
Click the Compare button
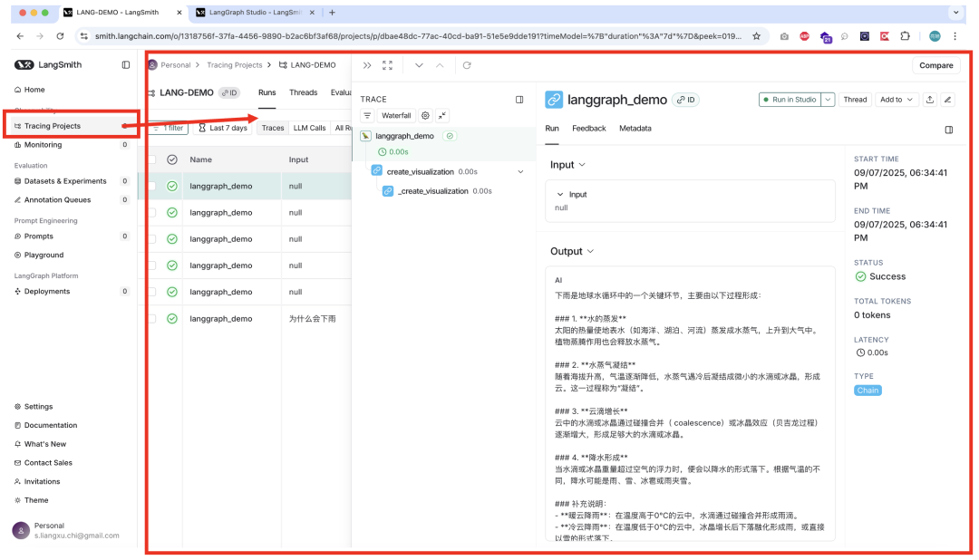pos(935,65)
